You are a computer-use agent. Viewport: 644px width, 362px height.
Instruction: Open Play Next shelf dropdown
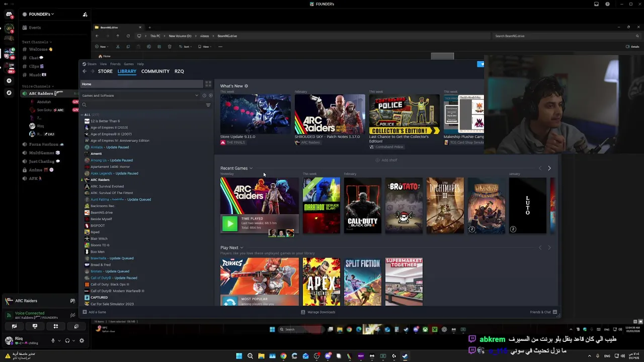tap(242, 248)
